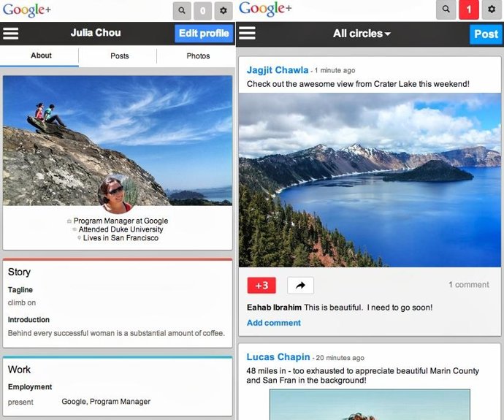Viewport: 504px width, 420px height.
Task: Open search on the All circles screen
Action: [446, 9]
